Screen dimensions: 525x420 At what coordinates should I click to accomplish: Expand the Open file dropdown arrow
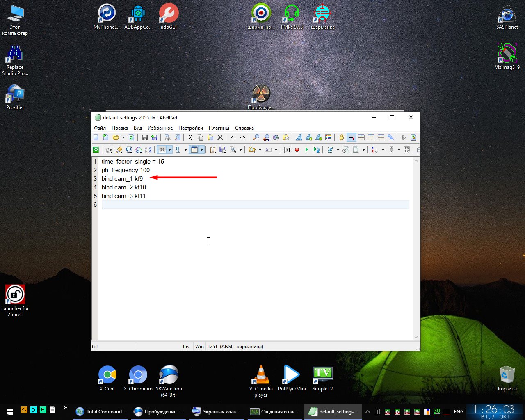(123, 138)
